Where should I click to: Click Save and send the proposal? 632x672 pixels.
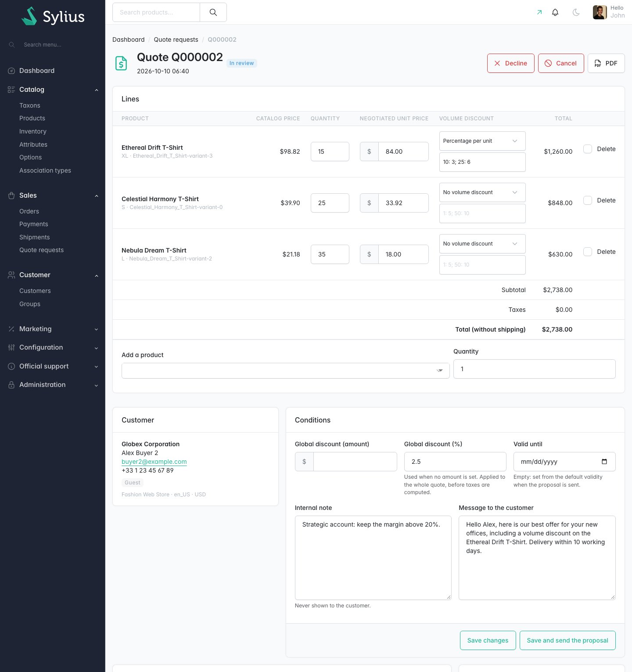click(567, 640)
